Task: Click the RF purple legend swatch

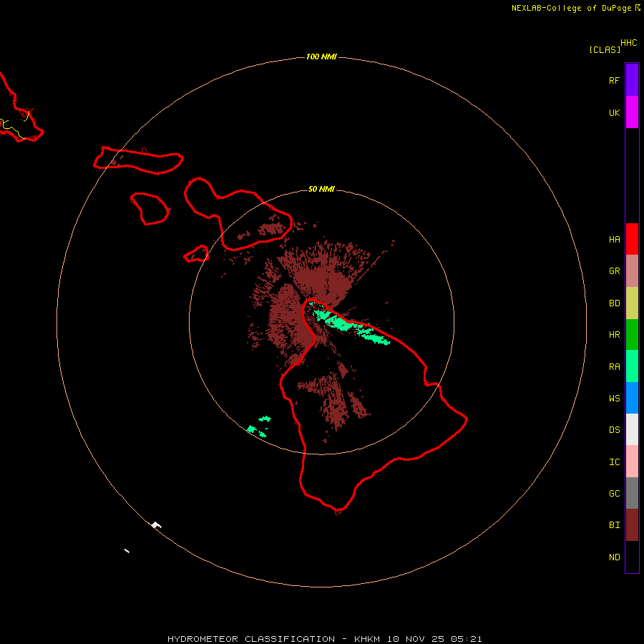Action: (632, 80)
